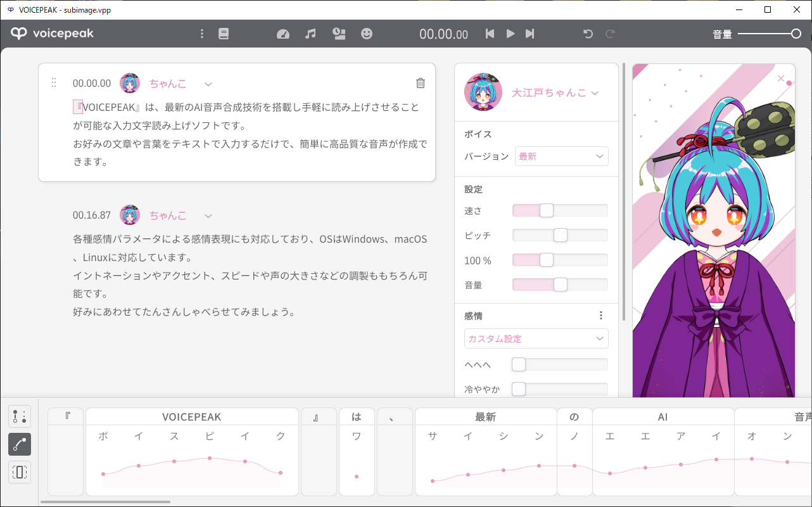
Task: Select the の word segment in timeline
Action: (x=574, y=416)
